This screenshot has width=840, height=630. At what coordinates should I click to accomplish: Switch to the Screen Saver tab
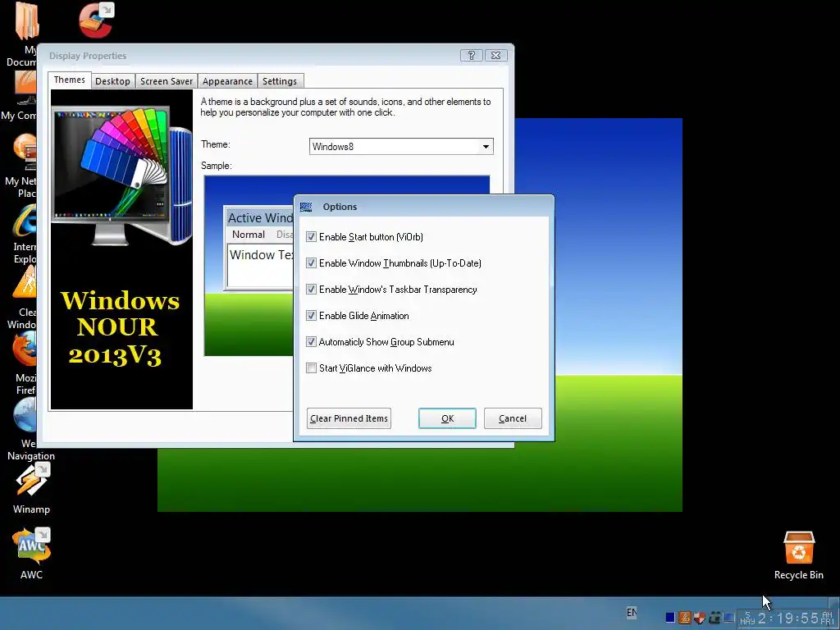coord(166,81)
